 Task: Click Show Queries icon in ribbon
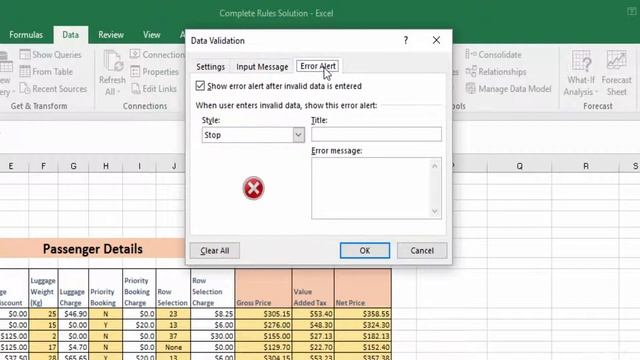tap(25, 54)
